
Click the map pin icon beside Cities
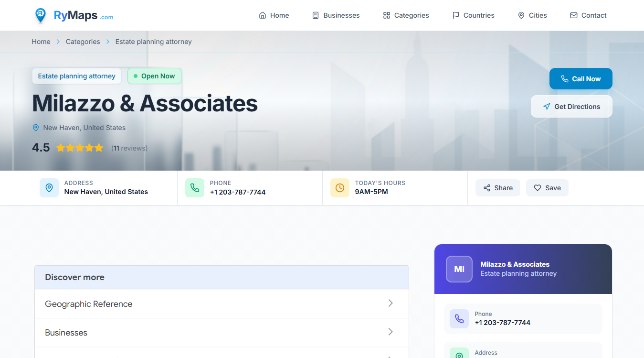tap(521, 15)
